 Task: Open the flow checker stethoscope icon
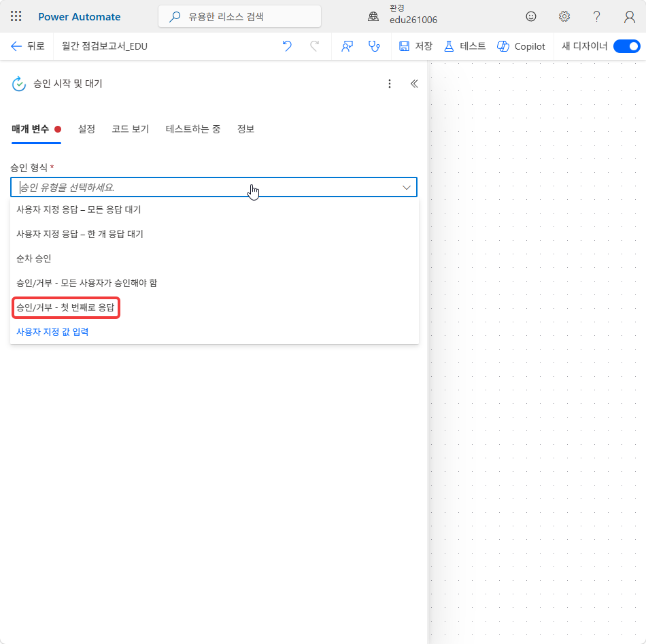[x=374, y=46]
